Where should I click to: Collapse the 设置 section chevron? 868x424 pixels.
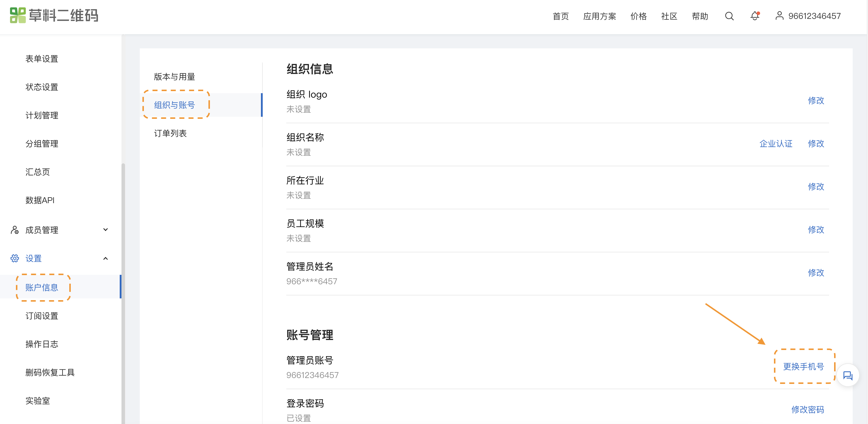pyautogui.click(x=106, y=258)
